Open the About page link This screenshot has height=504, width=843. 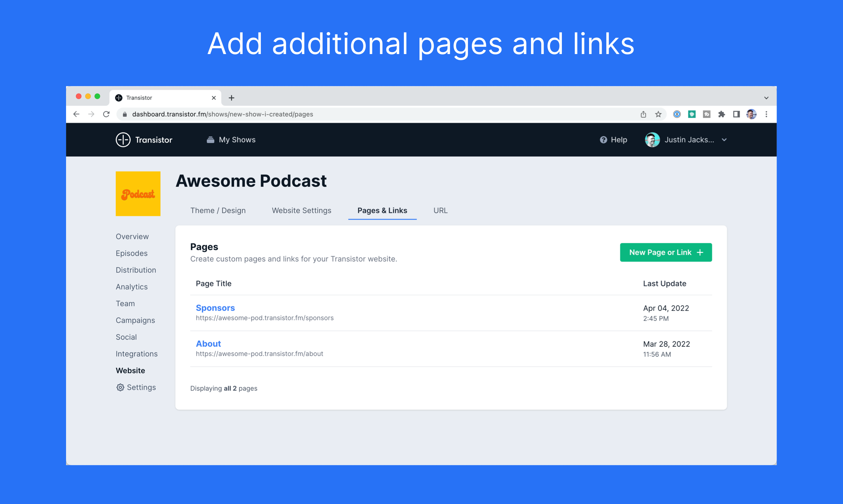208,344
